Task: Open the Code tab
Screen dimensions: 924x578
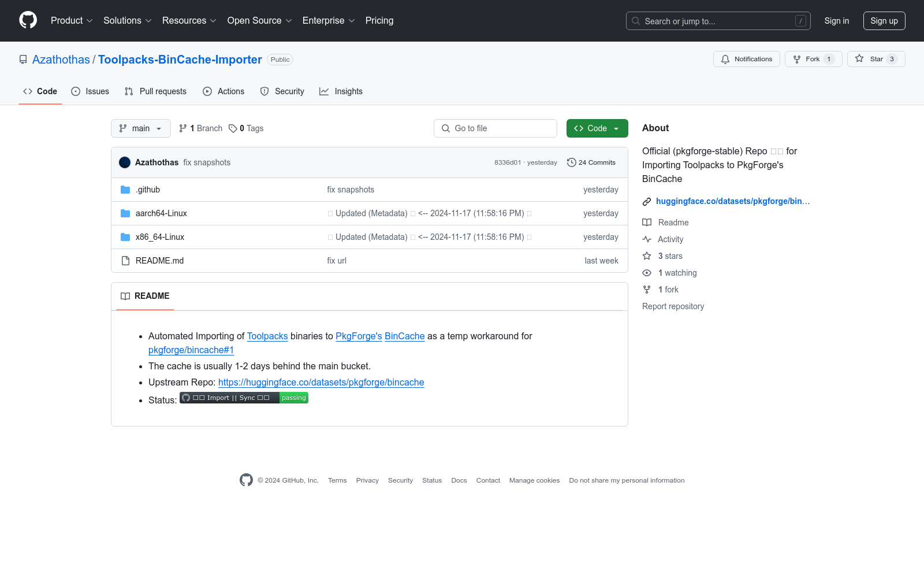Action: click(40, 91)
